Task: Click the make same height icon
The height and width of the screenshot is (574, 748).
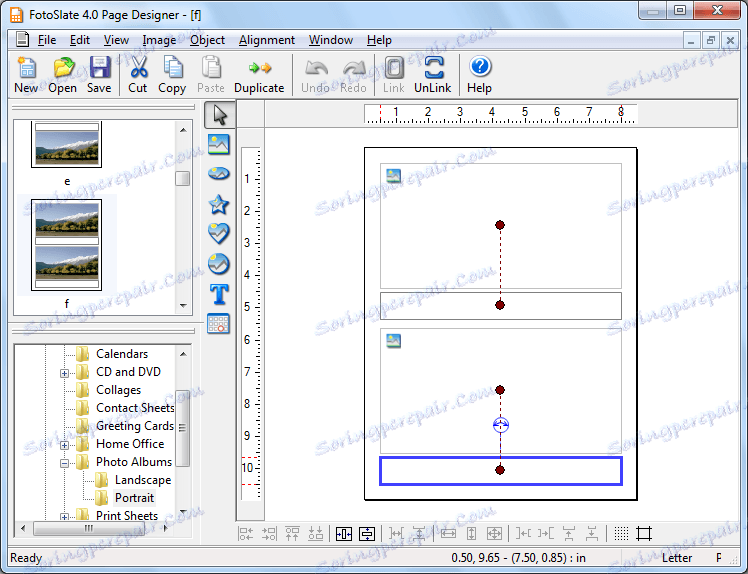Action: [471, 533]
